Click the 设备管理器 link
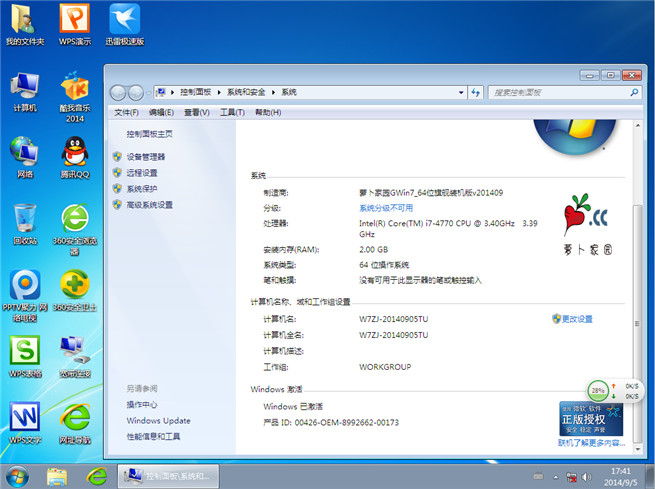 coord(146,157)
